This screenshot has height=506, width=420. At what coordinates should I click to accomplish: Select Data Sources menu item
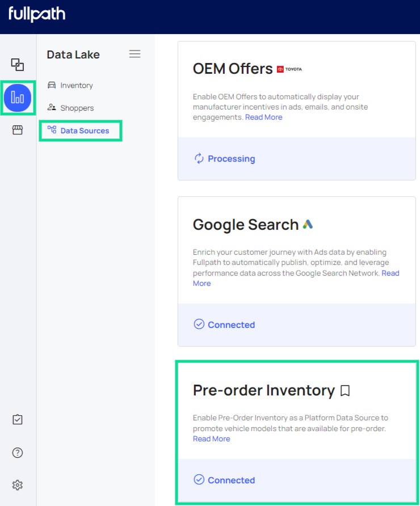(x=84, y=130)
